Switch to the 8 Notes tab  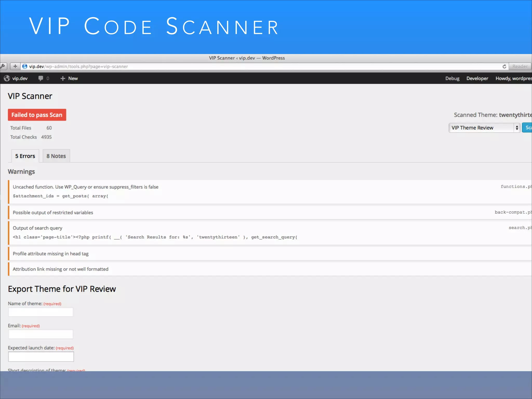[56, 156]
